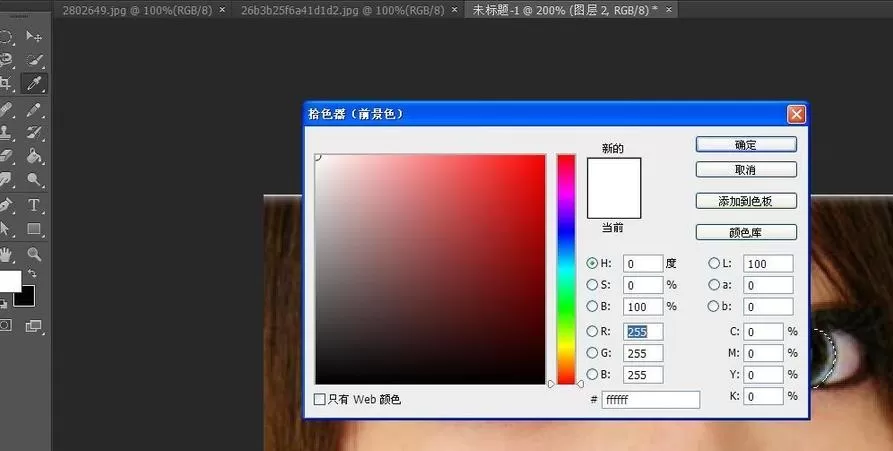The image size is (893, 451).
Task: Select B blue radio beside 255
Action: tap(592, 375)
